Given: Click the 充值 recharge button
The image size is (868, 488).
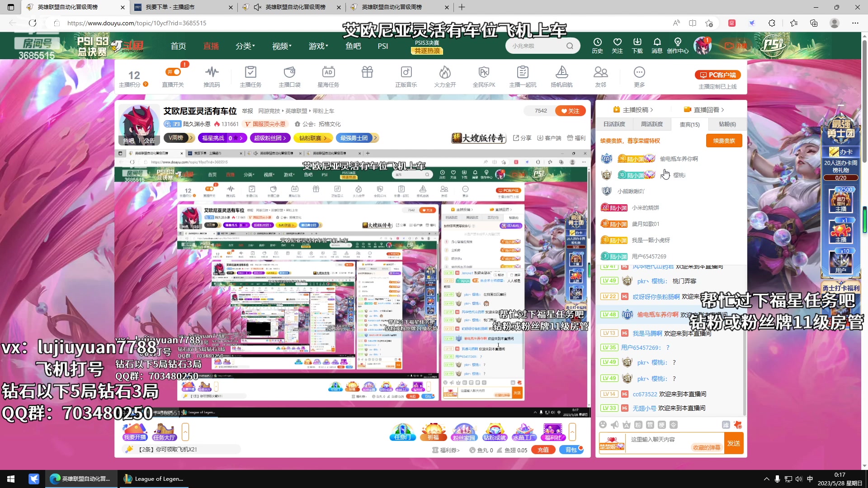Looking at the screenshot, I should [x=543, y=450].
